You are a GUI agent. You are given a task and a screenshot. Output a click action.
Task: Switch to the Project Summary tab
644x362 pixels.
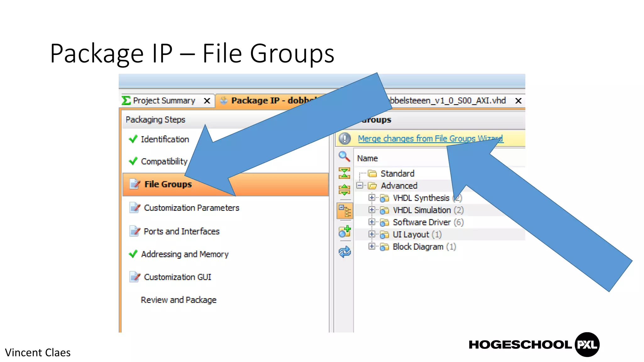(x=164, y=101)
